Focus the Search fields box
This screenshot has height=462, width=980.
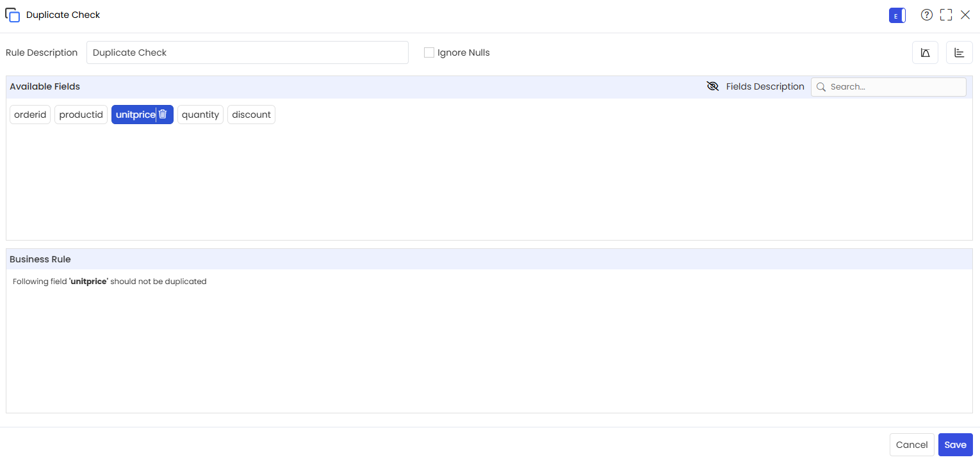coord(888,87)
